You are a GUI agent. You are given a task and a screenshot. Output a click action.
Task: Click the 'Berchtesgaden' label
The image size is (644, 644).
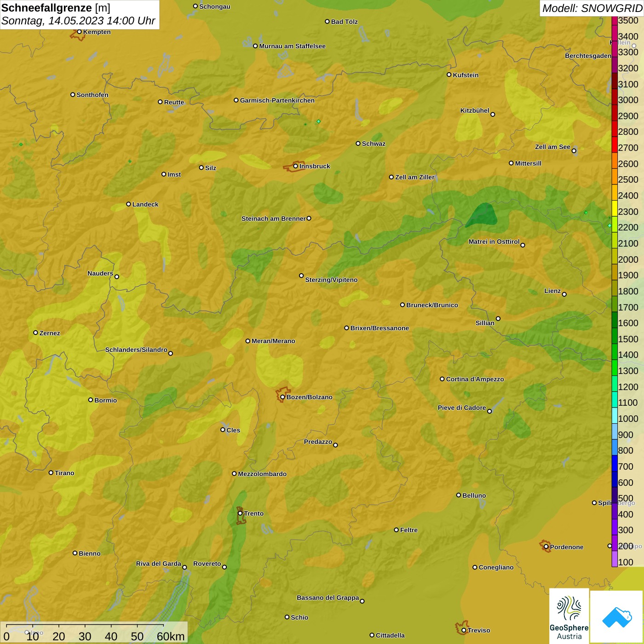pos(588,56)
